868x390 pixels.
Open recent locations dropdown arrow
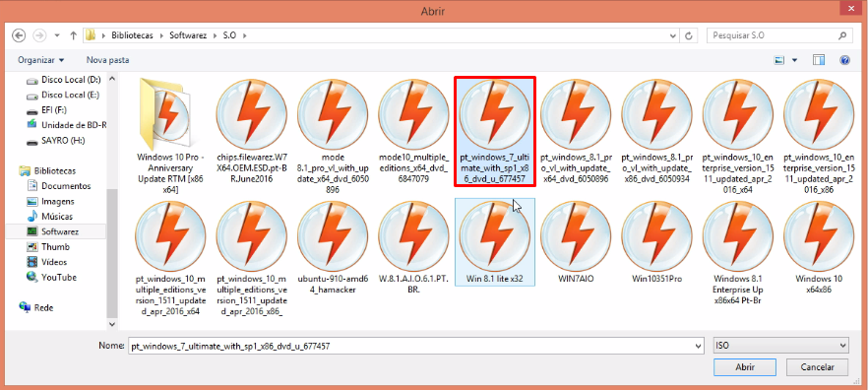(57, 35)
